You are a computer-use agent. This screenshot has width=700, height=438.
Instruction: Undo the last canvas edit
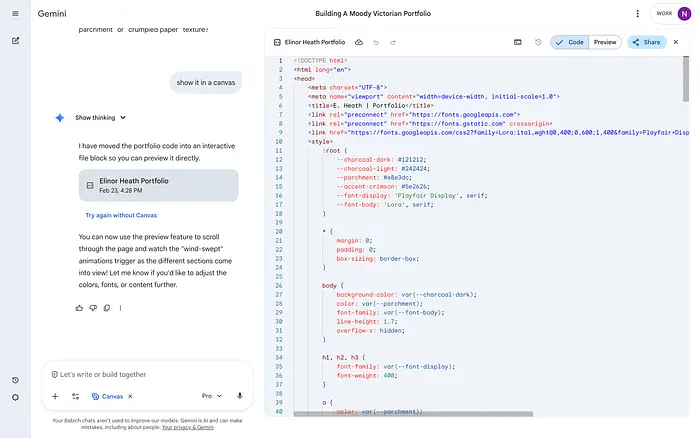[376, 43]
